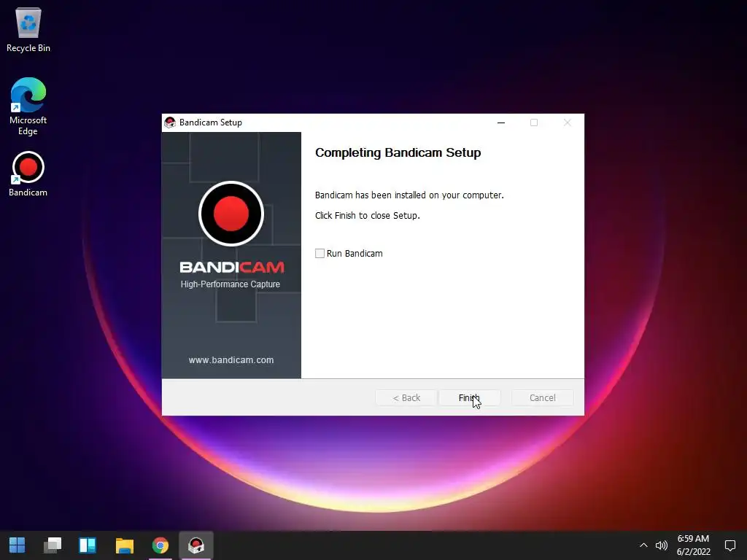The height and width of the screenshot is (560, 747).
Task: Show hidden system tray icons
Action: coord(643,545)
